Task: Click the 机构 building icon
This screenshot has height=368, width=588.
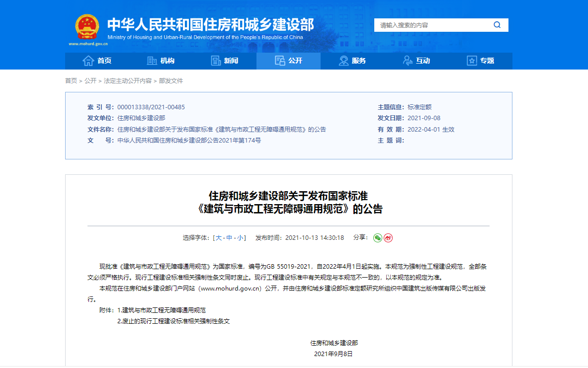Action: point(152,61)
